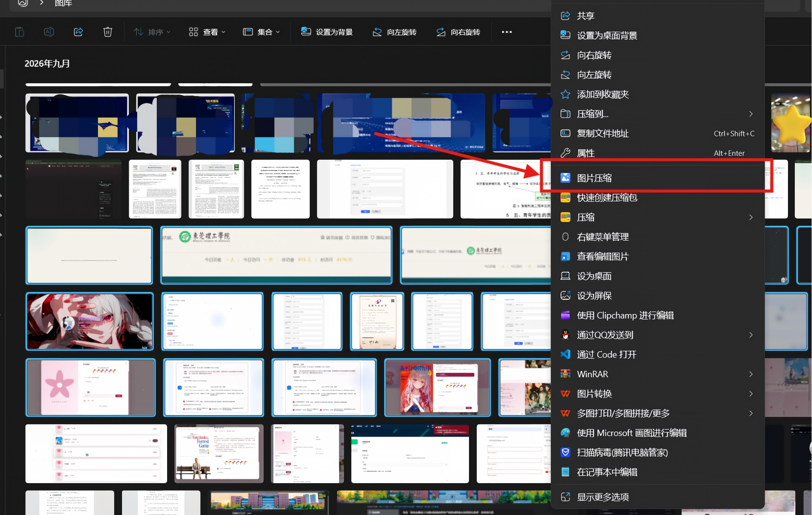Click the wrench icon next to 属性
Viewport: 812px width, 515px height.
tap(566, 153)
